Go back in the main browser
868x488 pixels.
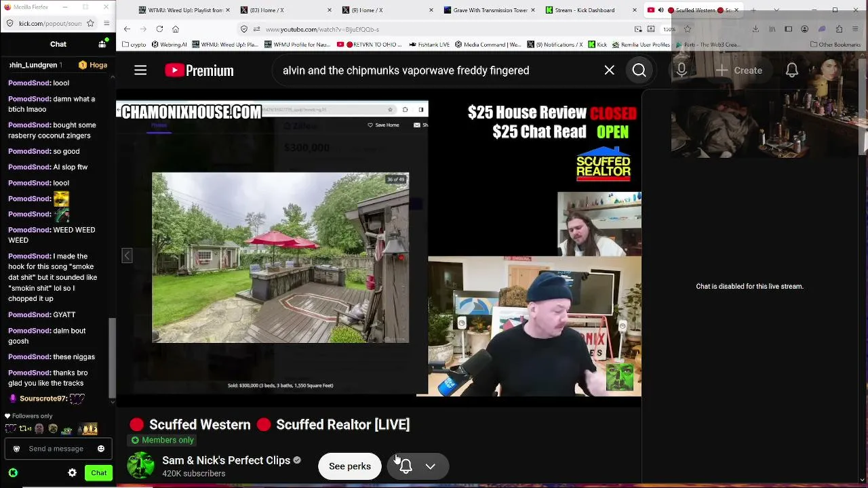127,29
